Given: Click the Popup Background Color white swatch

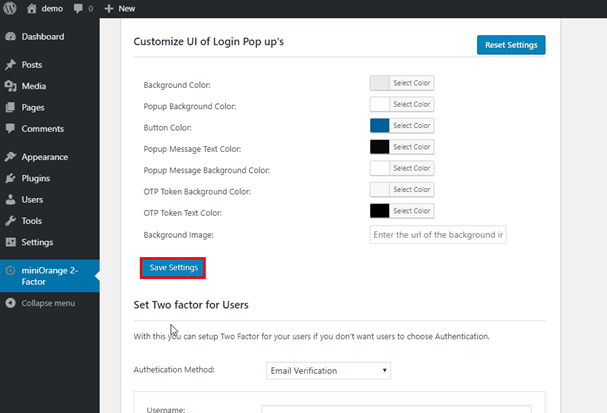Looking at the screenshot, I should pyautogui.click(x=380, y=104).
